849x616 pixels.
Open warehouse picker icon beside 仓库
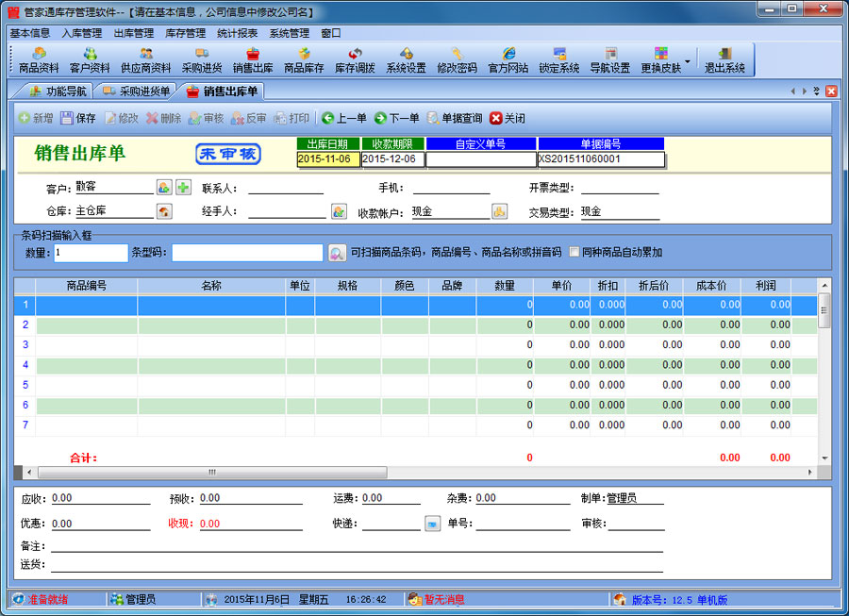164,211
